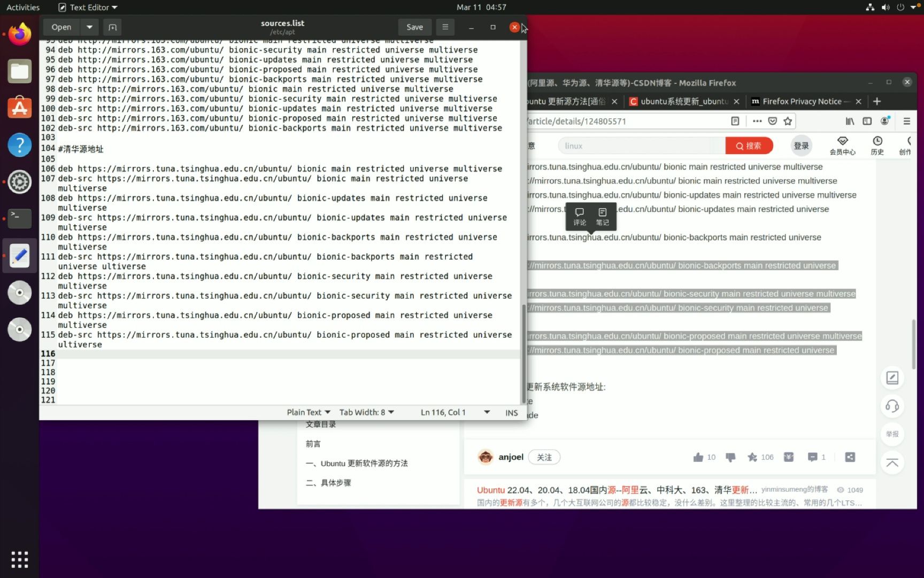Focus the CSDN linux search field
The height and width of the screenshot is (578, 924).
coord(641,146)
